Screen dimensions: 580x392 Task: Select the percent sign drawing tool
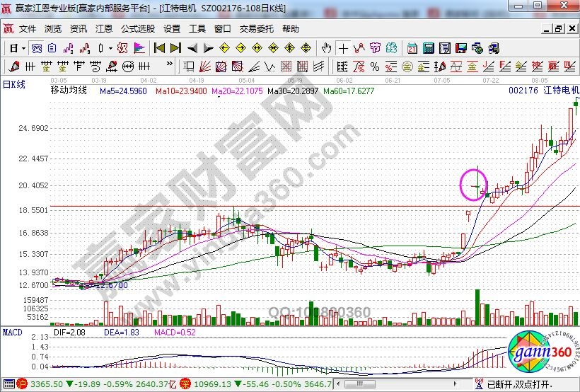click(374, 66)
